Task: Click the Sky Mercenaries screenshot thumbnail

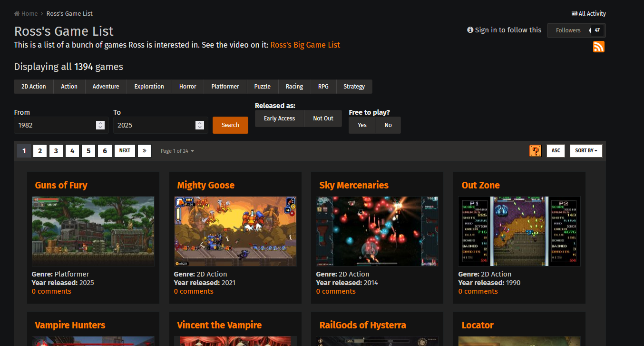Action: pos(377,231)
